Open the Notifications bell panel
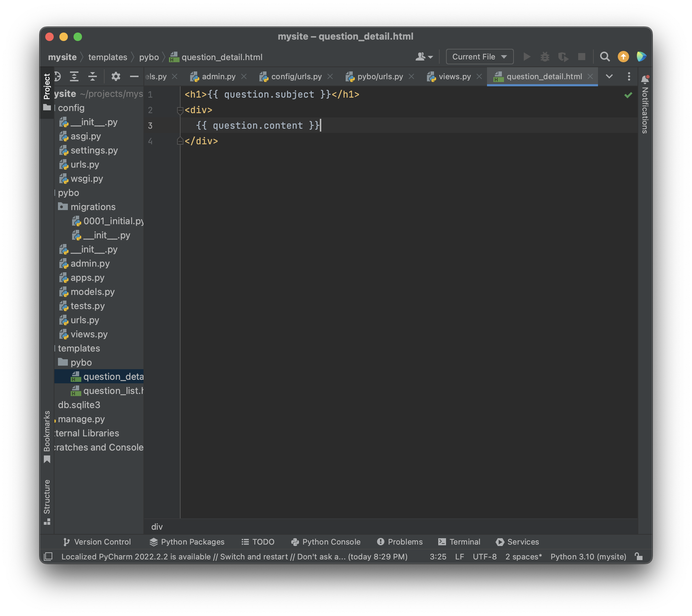 point(645,79)
